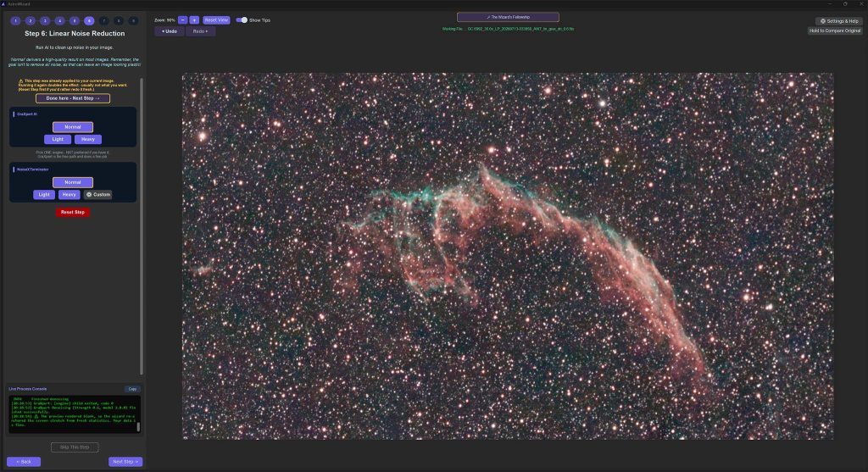This screenshot has width=868, height=472.
Task: Run GraXpert AI Light denoise
Action: pos(58,140)
